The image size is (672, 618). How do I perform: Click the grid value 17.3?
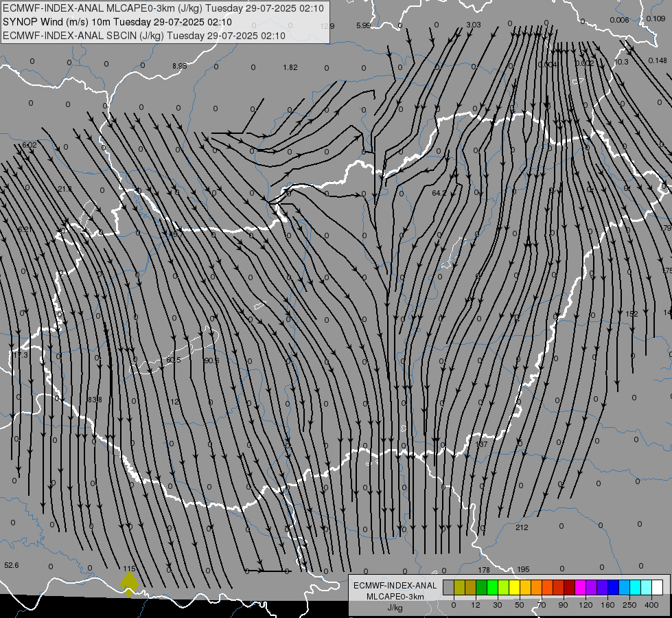pos(20,355)
